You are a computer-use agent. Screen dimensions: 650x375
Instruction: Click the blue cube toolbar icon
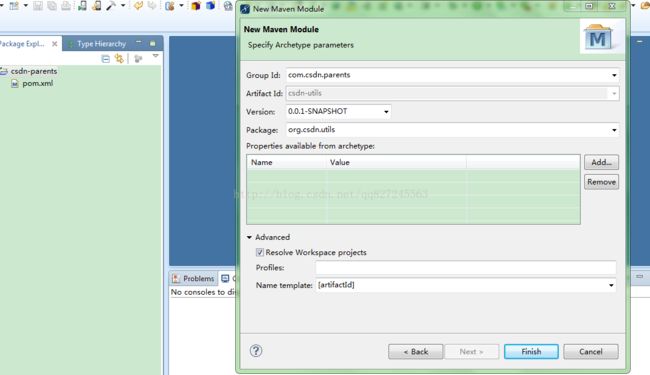click(x=211, y=6)
